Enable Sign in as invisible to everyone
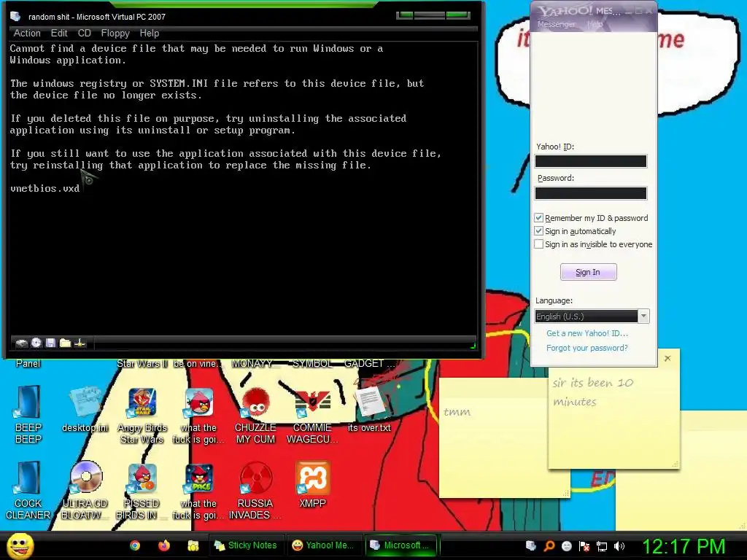 click(x=539, y=244)
